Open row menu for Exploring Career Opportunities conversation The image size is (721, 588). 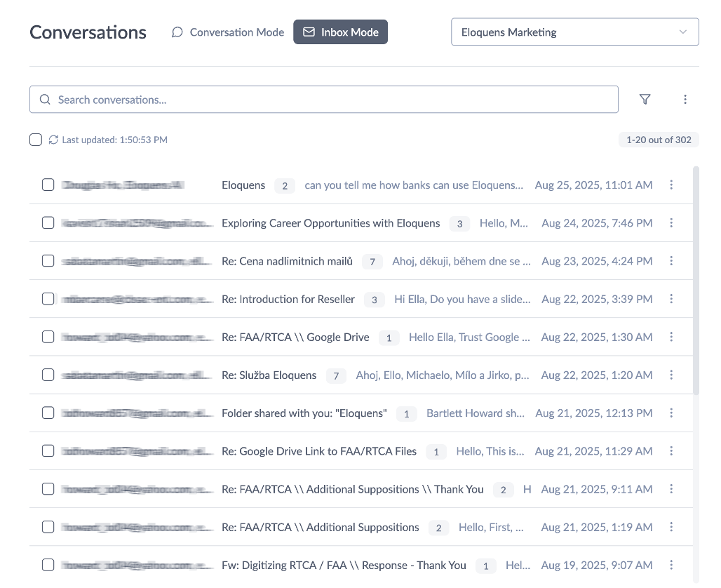pos(671,222)
